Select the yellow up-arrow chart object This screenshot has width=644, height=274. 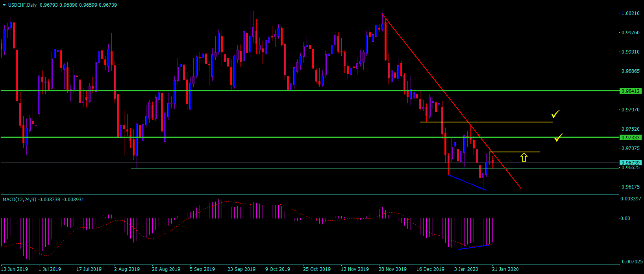coord(524,157)
